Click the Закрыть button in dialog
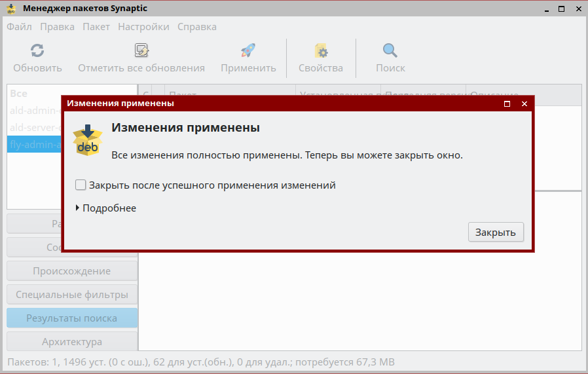Viewport: 588px width, 374px height. point(496,233)
